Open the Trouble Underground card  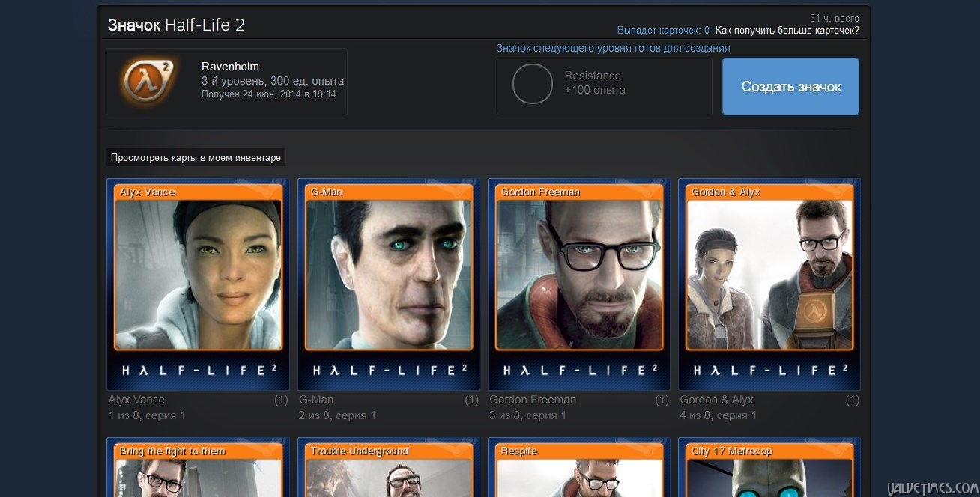coord(388,468)
